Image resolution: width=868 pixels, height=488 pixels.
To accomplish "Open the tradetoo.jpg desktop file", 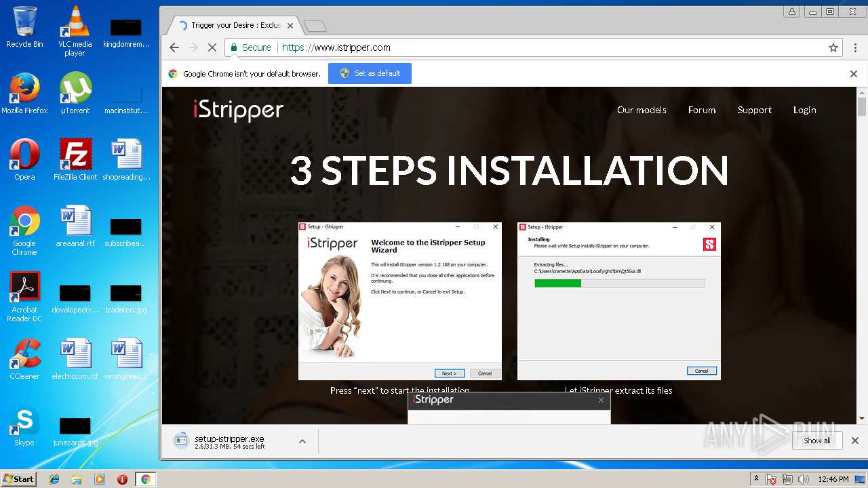I will click(125, 298).
